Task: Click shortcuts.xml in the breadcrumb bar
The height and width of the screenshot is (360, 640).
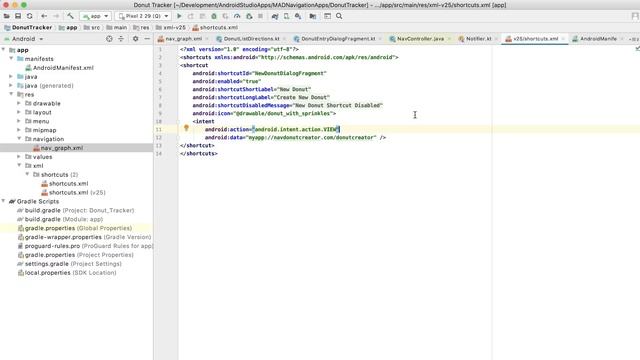Action: [215, 27]
